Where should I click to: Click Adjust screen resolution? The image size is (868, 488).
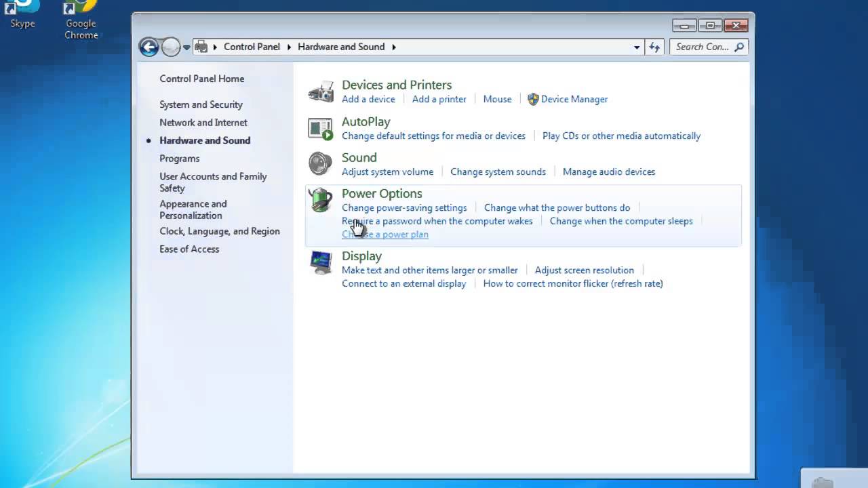585,270
